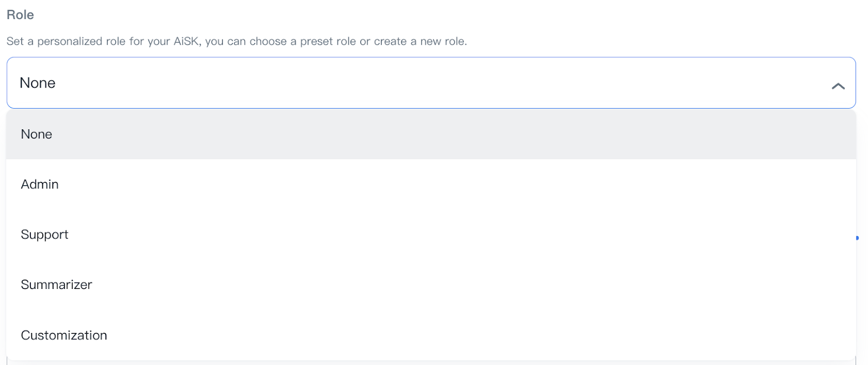Collapse the Role dropdown using the chevron arrow
Image resolution: width=868 pixels, height=365 pixels.
(838, 86)
